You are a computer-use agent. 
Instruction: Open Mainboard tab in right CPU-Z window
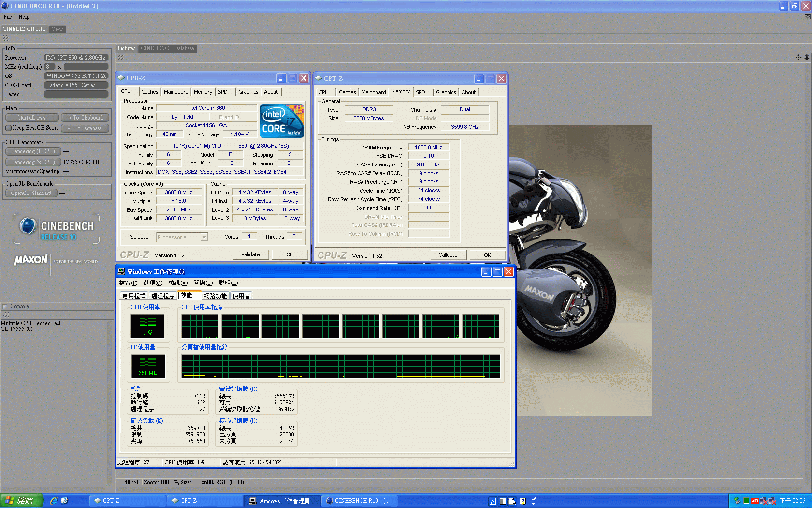click(x=374, y=92)
